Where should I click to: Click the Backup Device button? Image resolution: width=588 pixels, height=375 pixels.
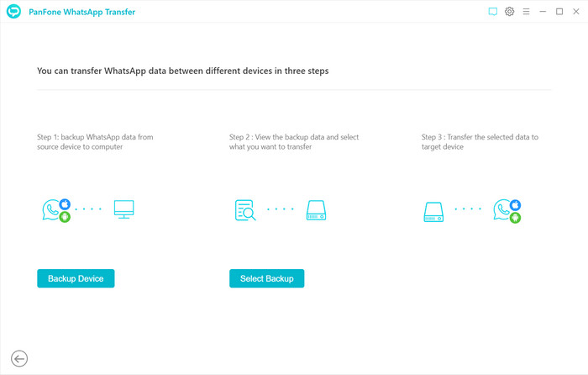[x=76, y=278]
